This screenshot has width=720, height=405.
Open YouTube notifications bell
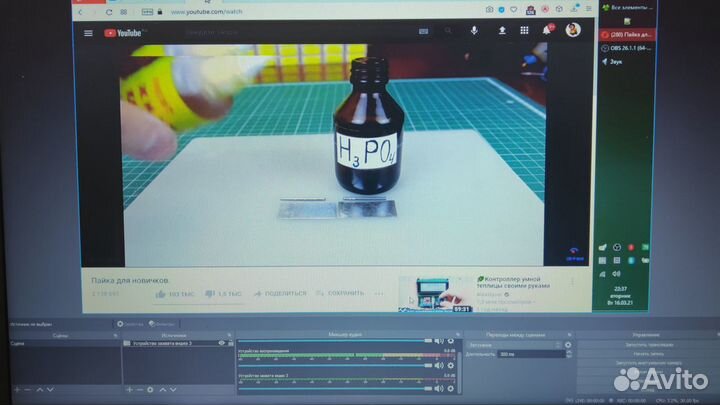(x=546, y=30)
